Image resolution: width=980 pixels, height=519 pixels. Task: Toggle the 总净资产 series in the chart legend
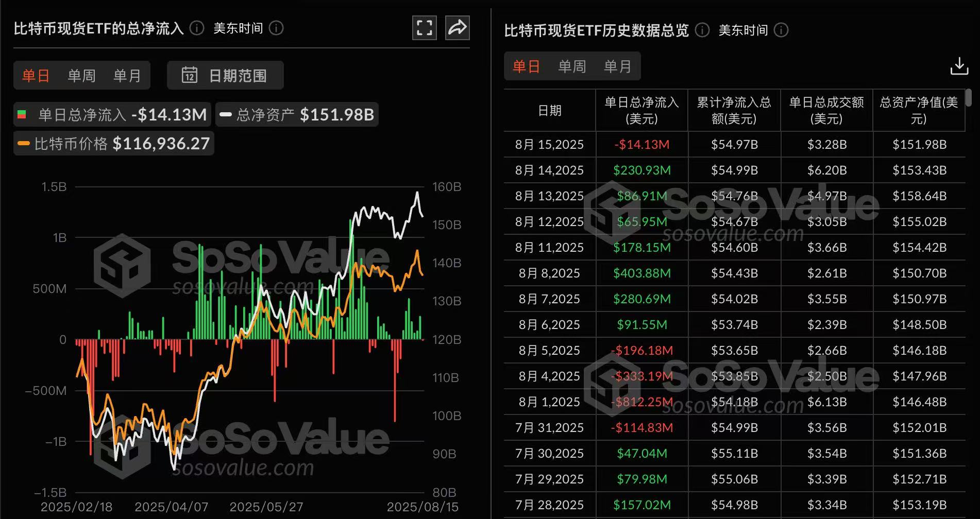[x=297, y=114]
